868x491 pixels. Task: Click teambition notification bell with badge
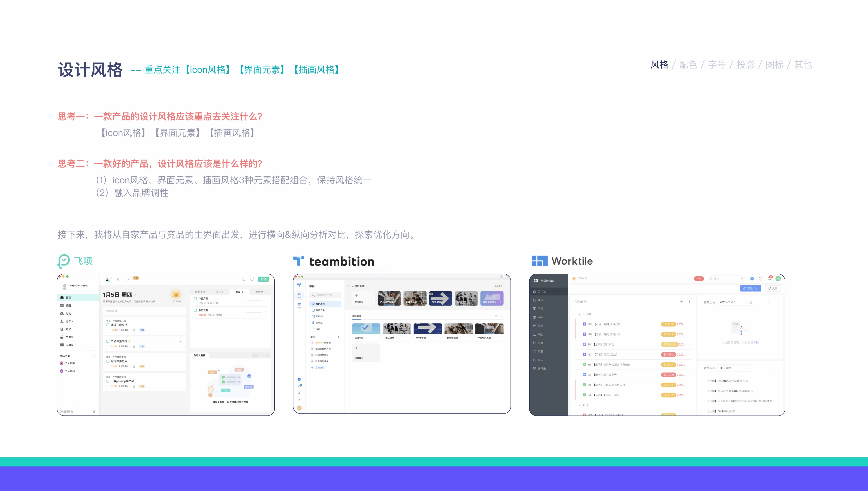pos(299,386)
